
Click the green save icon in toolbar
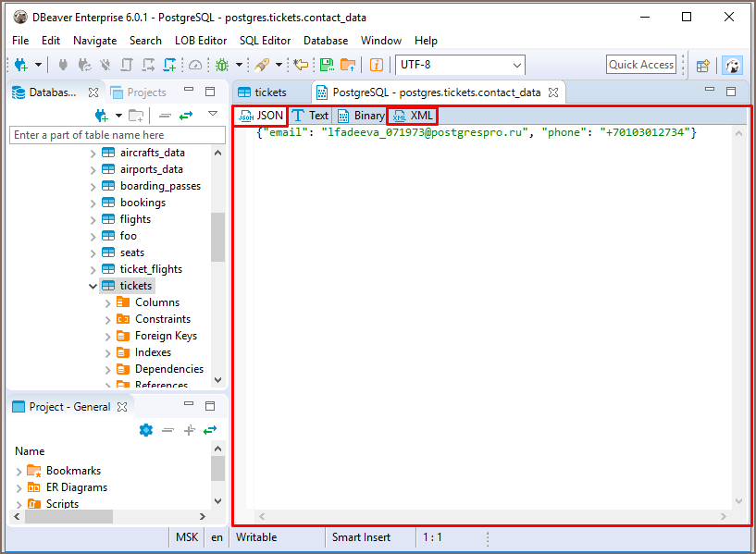pos(326,65)
